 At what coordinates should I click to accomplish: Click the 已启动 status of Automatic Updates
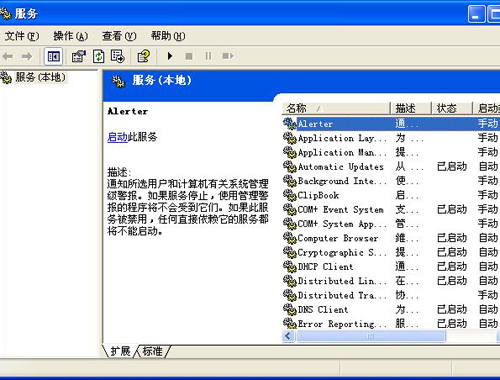452,167
